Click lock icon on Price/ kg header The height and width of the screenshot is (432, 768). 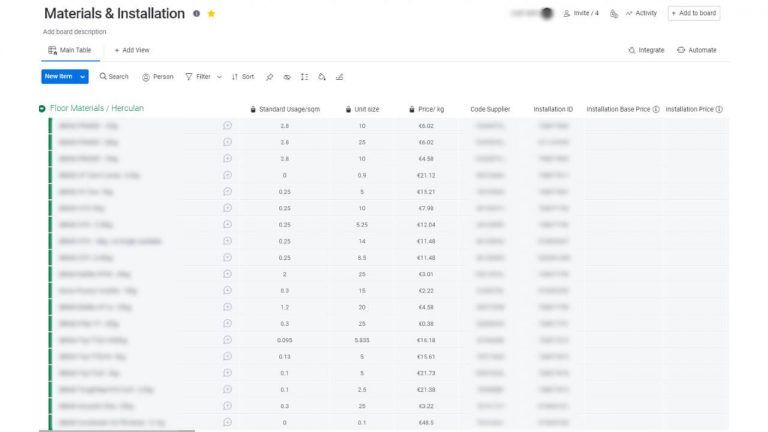[x=412, y=109]
